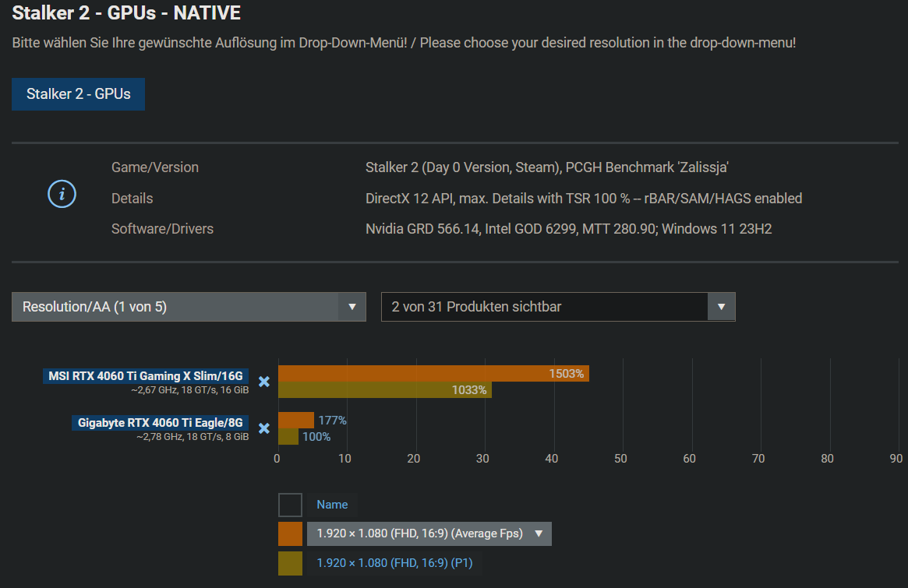Select the 1.920 × 1.080 (P1) legend entry

[x=394, y=563]
